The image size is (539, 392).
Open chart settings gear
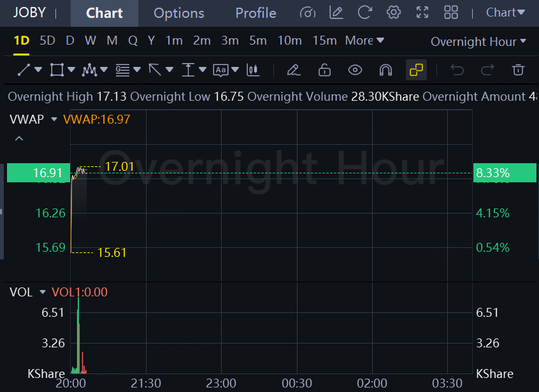[x=394, y=13]
